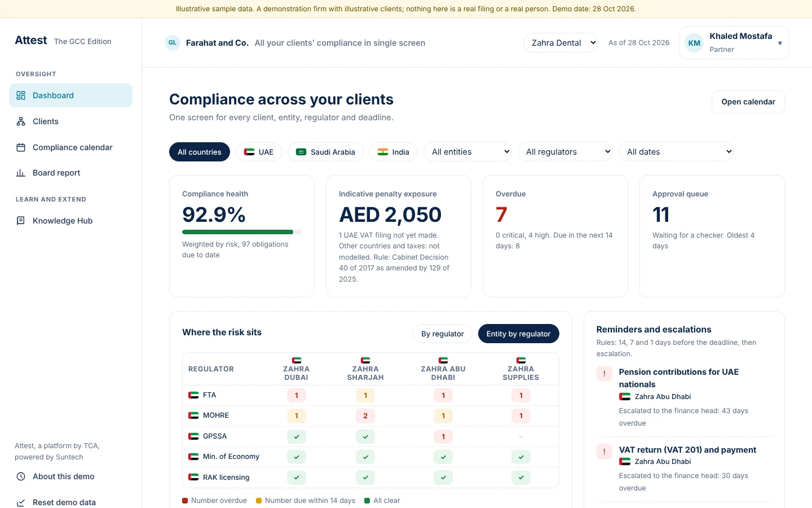Open the Zahra Dental client dropdown

point(561,43)
